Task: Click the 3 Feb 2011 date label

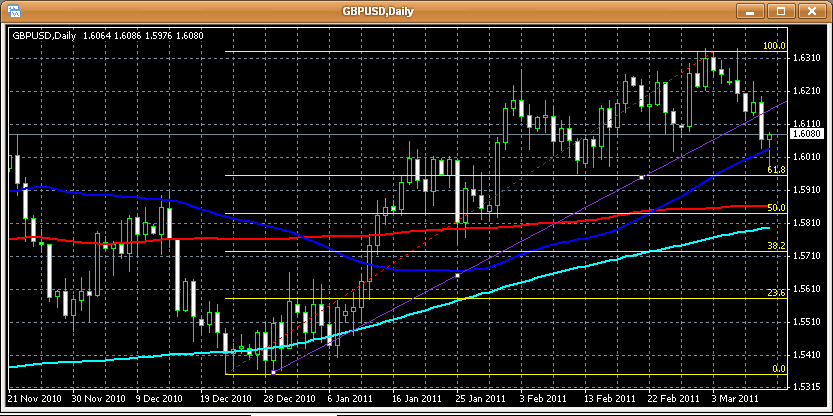Action: (542, 398)
